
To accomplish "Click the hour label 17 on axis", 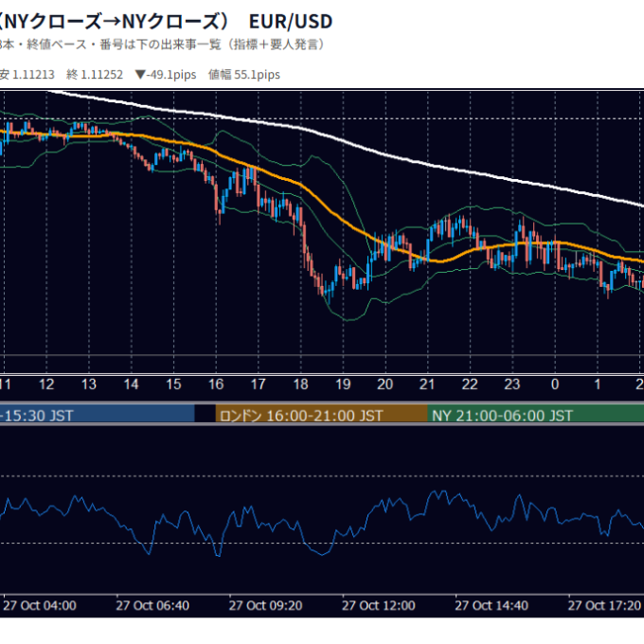I will click(x=258, y=385).
